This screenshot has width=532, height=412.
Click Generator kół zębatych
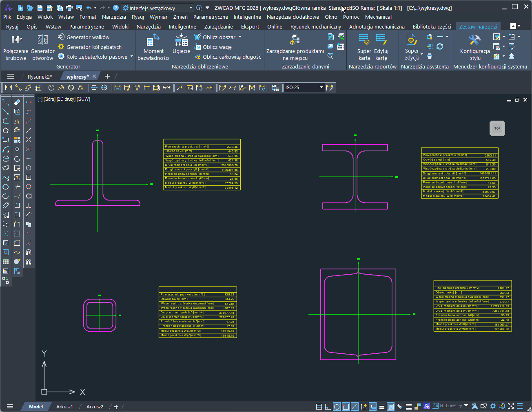(93, 47)
